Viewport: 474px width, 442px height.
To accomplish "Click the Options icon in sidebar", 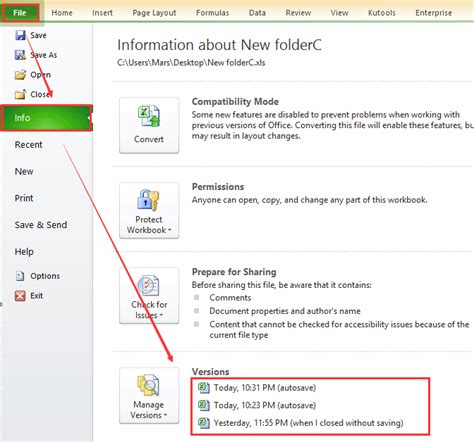I will [x=20, y=276].
